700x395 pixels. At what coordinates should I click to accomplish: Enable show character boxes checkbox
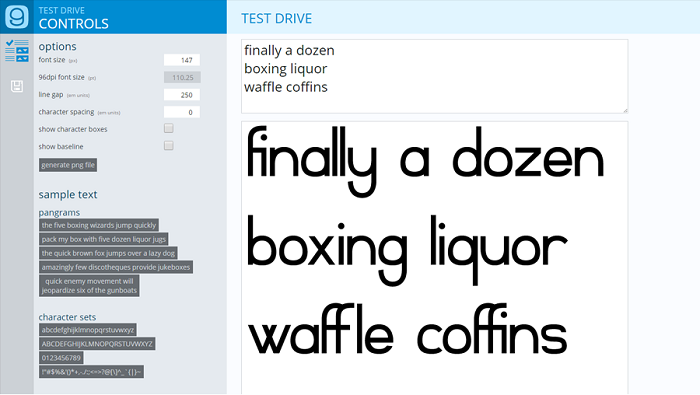(169, 129)
